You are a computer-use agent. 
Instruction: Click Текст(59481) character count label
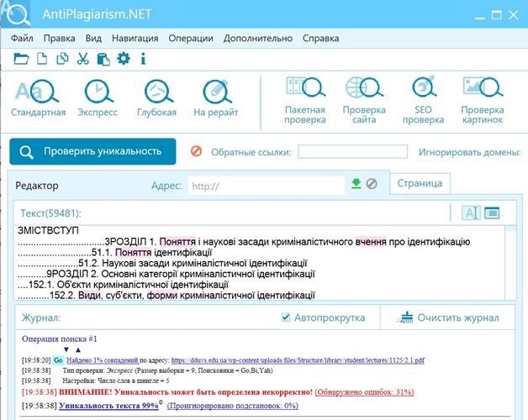(50, 213)
